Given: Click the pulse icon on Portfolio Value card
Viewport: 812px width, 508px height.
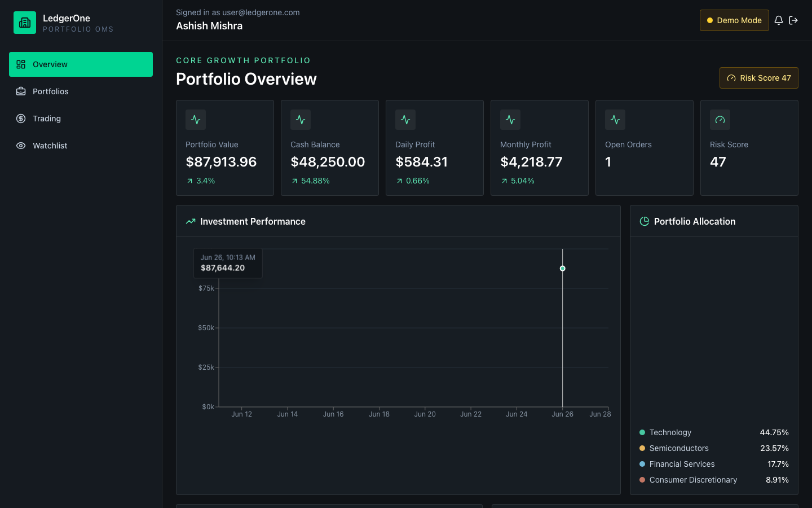Looking at the screenshot, I should (196, 120).
